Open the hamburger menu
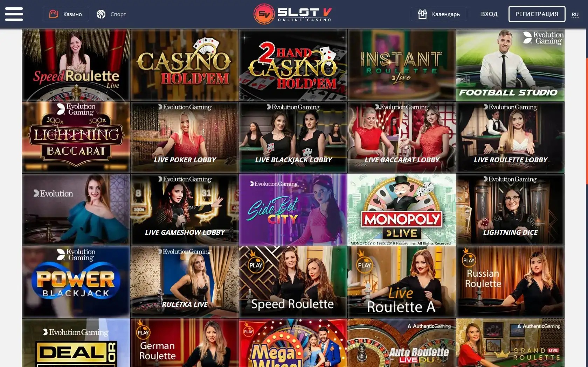The image size is (588, 367). (x=14, y=14)
